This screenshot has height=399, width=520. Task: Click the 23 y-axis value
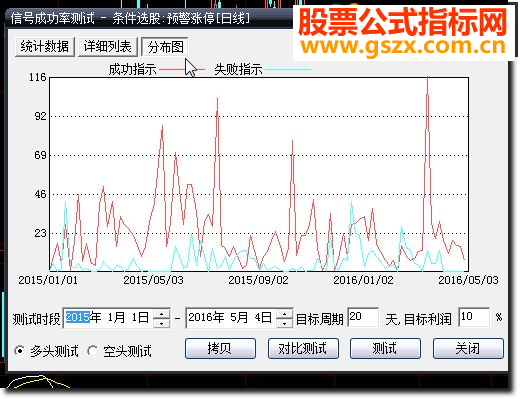point(40,233)
